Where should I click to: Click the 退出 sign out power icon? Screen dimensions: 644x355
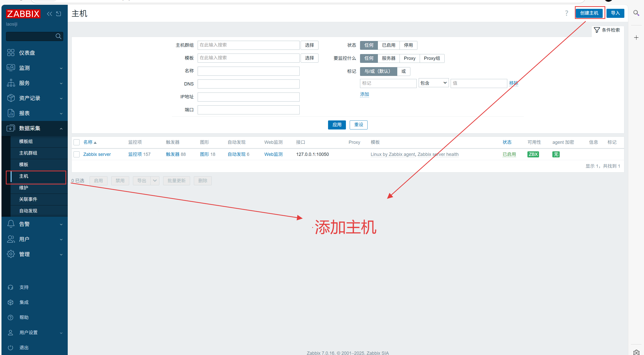point(11,347)
